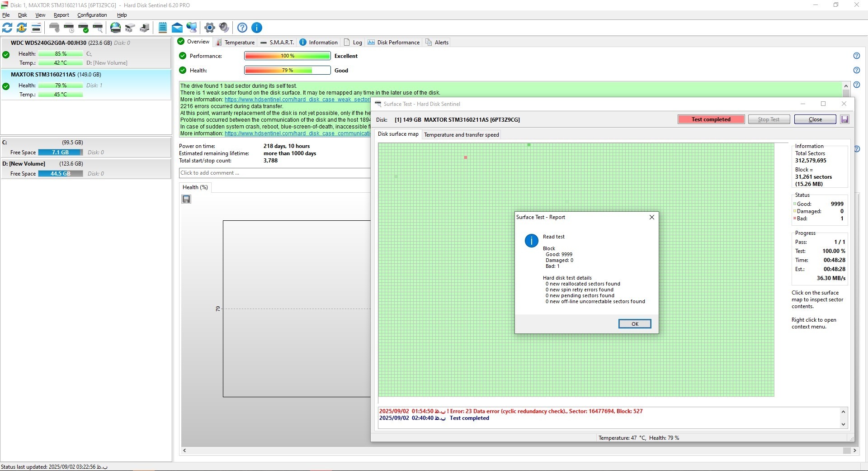Switch to the Alerts tab
This screenshot has height=471, width=868.
click(437, 43)
